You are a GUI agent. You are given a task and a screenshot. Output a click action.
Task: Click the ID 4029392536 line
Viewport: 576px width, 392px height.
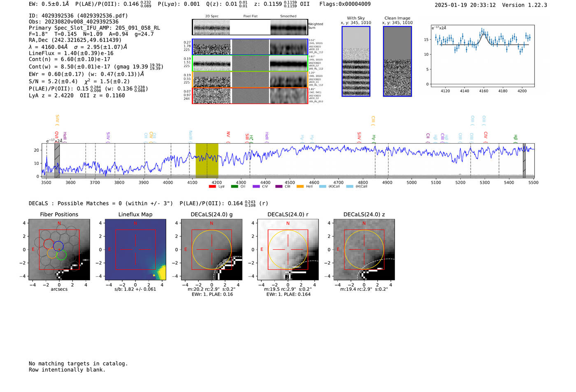pyautogui.click(x=78, y=16)
